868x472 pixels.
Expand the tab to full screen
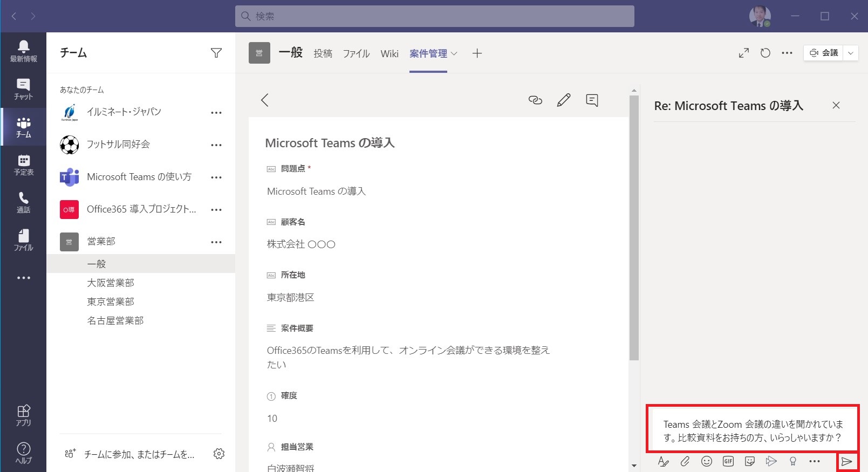point(744,53)
